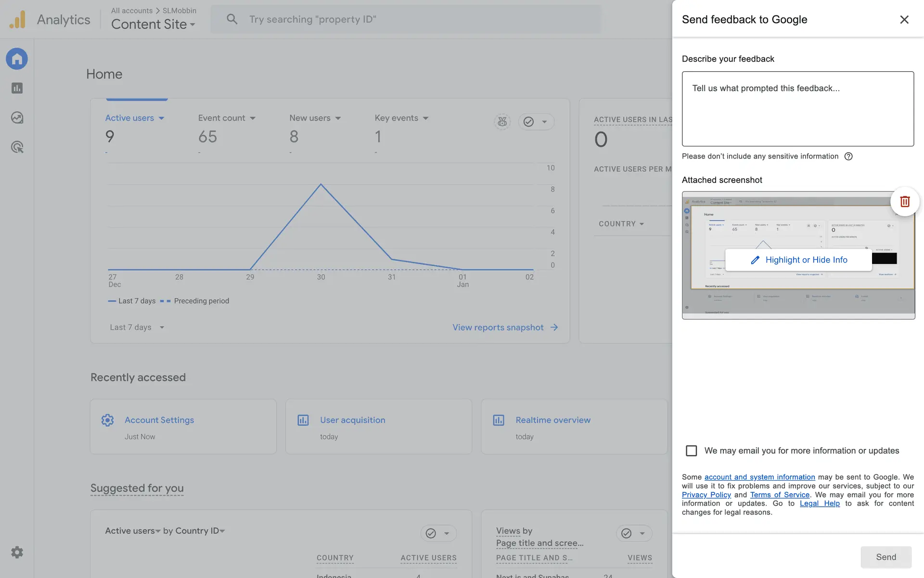This screenshot has width=924, height=578.
Task: Open the Privacy Policy link
Action: [x=706, y=495]
